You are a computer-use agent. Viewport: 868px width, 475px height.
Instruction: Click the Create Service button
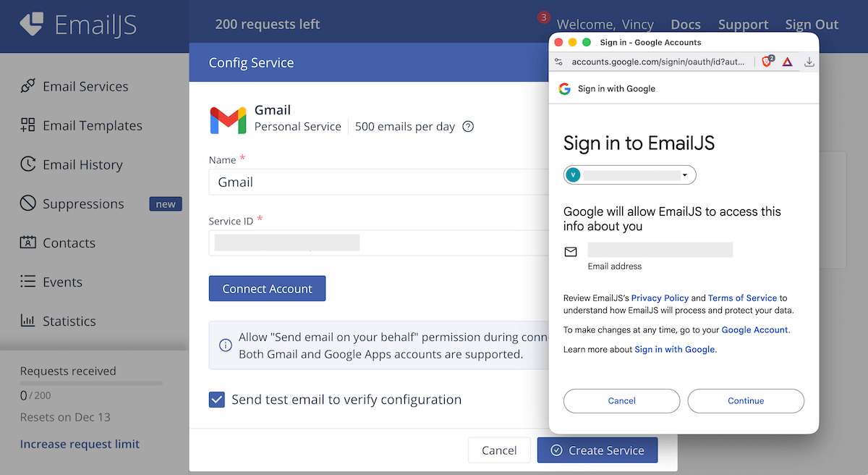click(x=597, y=450)
